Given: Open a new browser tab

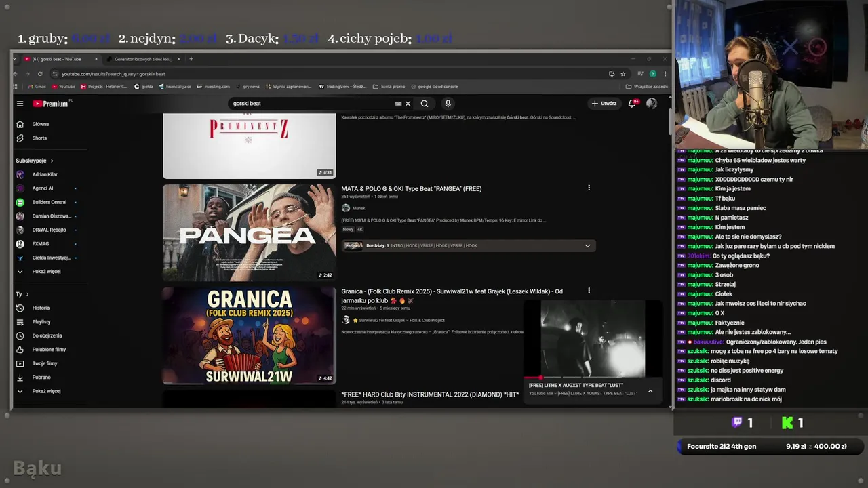Looking at the screenshot, I should (191, 59).
